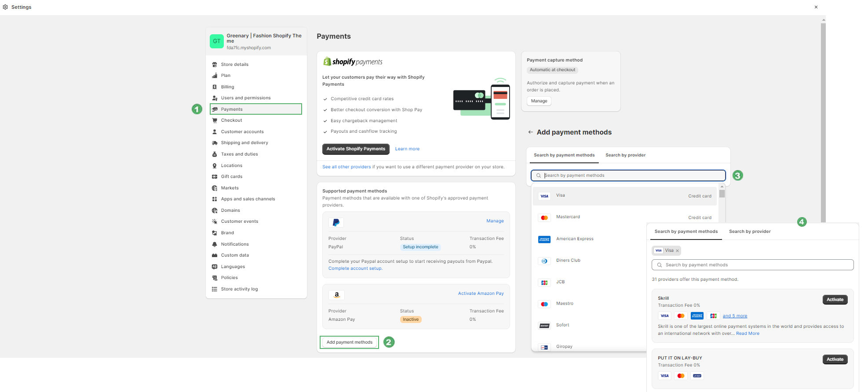This screenshot has width=868, height=392.
Task: Click the Policies icon
Action: click(x=215, y=278)
